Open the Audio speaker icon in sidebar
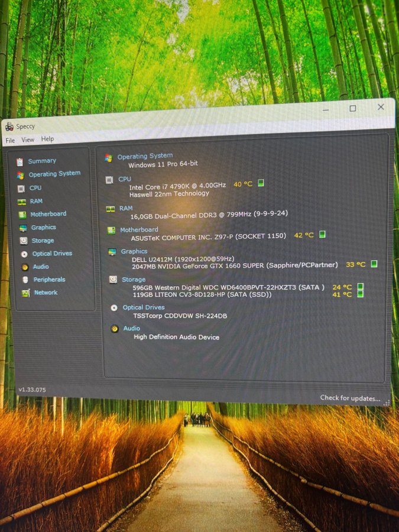The image size is (399, 532). point(24,267)
